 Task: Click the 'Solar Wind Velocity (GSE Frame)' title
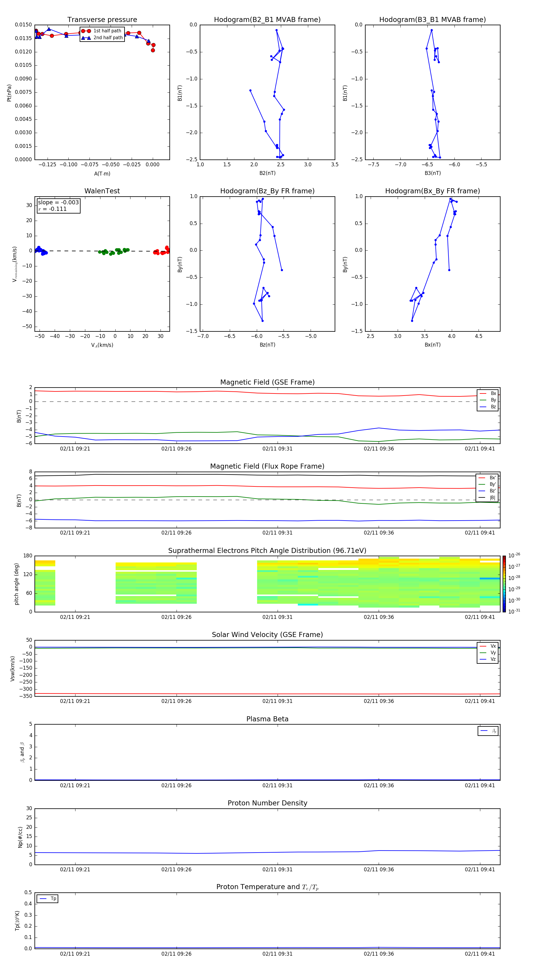pos(267,635)
